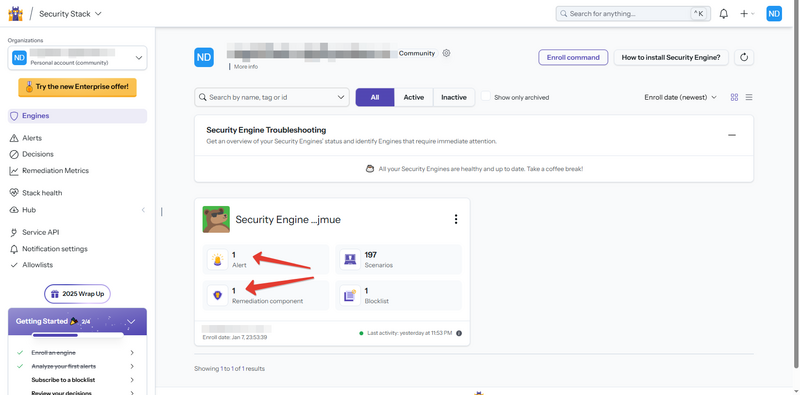Click the bear engine avatar
Image resolution: width=800 pixels, height=395 pixels.
pyautogui.click(x=216, y=219)
